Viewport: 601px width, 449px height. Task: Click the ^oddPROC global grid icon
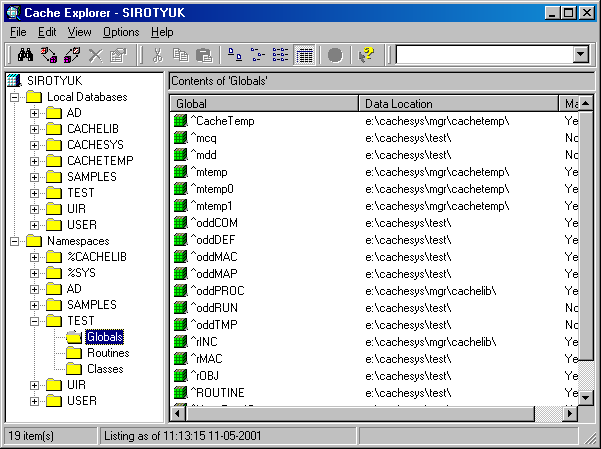181,290
